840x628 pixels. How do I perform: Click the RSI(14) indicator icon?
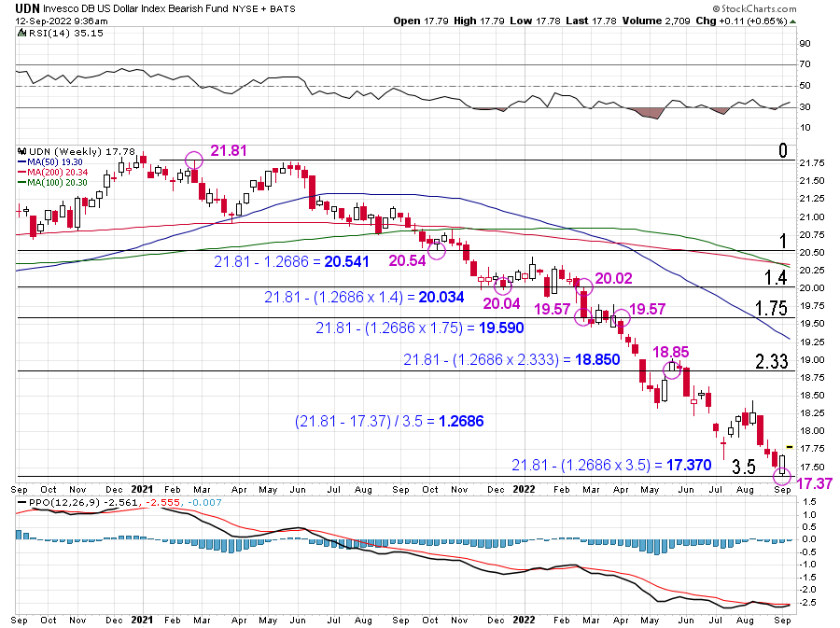21,34
